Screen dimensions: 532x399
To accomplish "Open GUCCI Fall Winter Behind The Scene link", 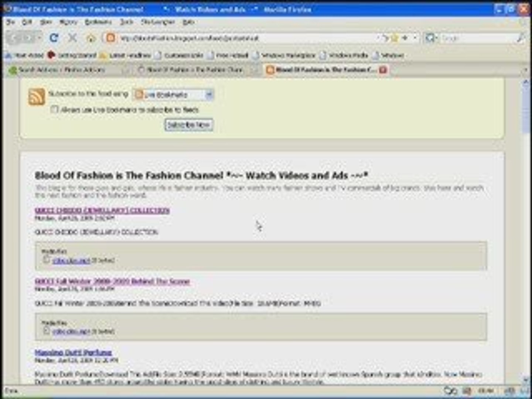I will tap(112, 282).
